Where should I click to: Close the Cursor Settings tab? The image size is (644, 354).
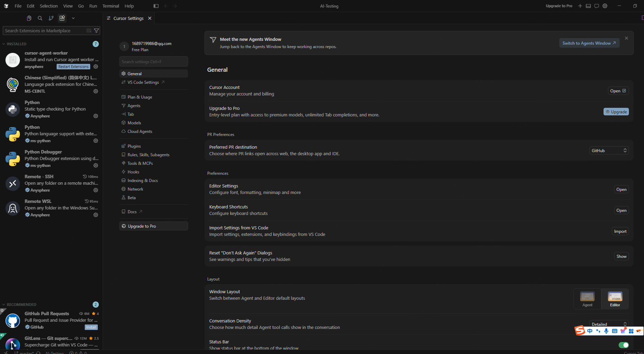pos(150,18)
